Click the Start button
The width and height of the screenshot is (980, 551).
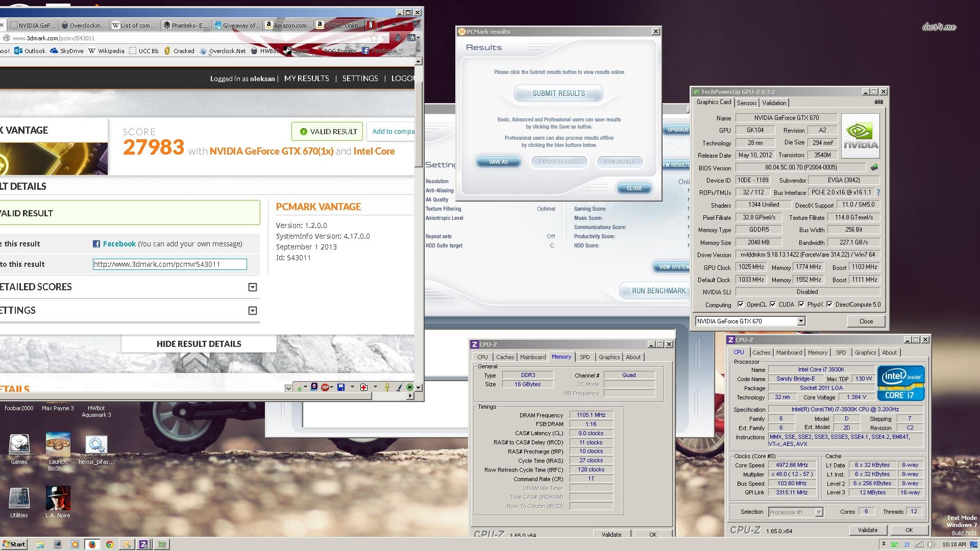[14, 544]
